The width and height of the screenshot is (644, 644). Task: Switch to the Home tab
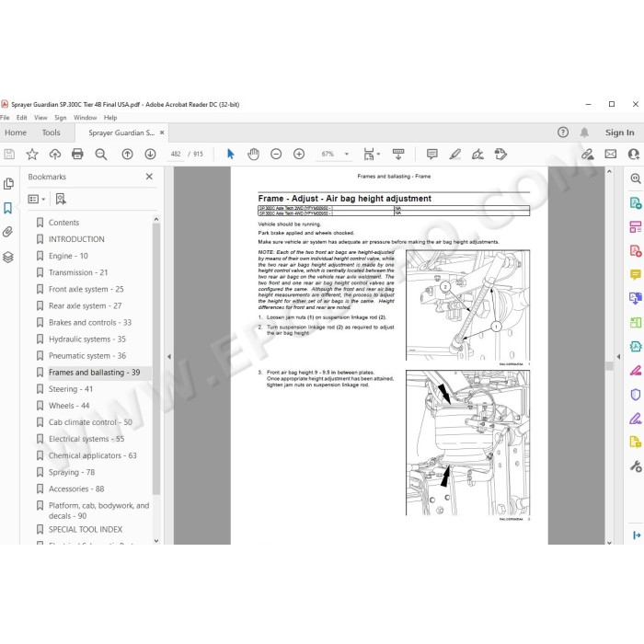[16, 132]
